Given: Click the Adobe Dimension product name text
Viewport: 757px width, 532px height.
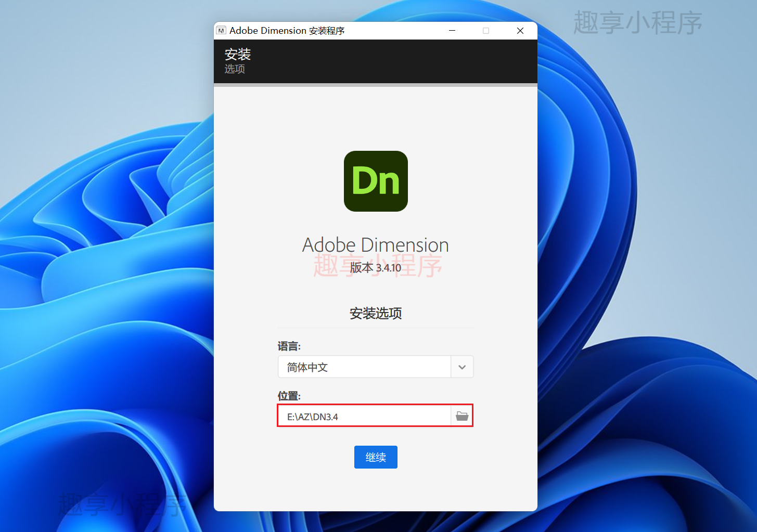Looking at the screenshot, I should (x=376, y=245).
